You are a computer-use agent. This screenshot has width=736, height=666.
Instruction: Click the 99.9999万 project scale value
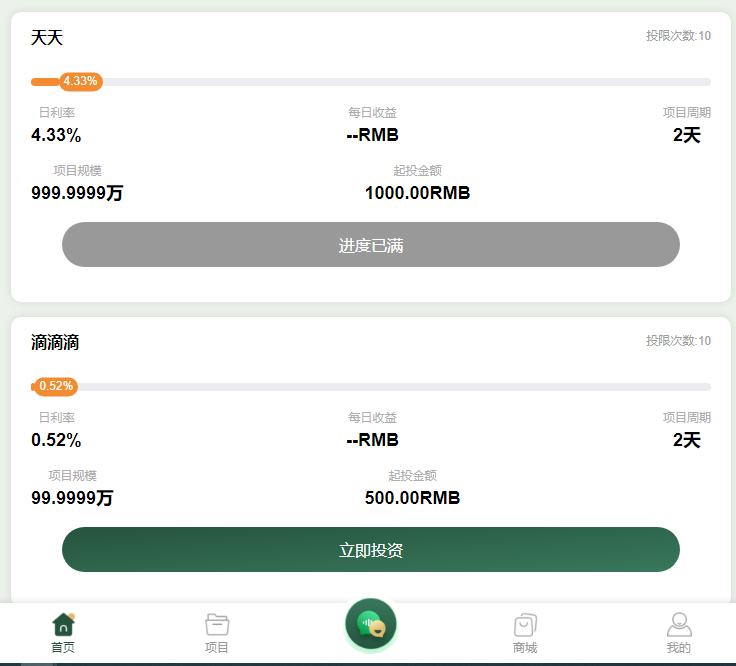click(x=72, y=498)
